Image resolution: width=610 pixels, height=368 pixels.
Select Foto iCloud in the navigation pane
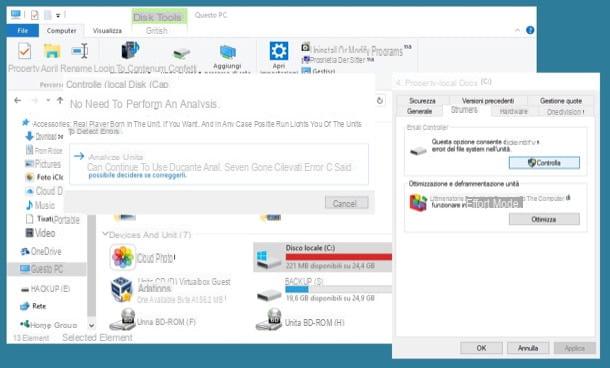tap(44, 177)
